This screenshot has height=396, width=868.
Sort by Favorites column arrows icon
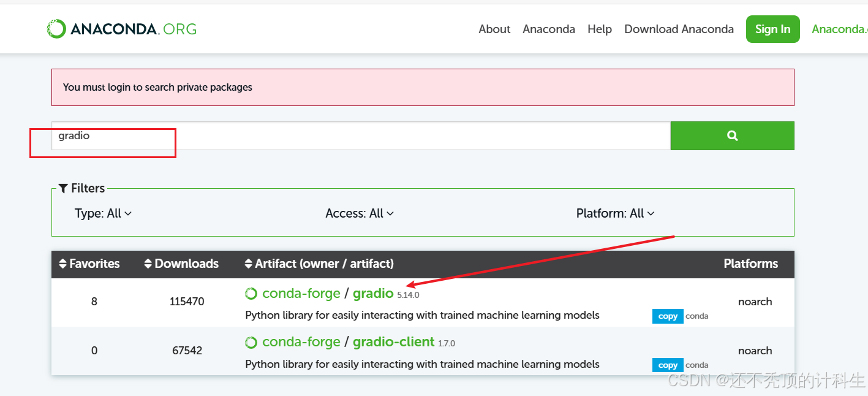pos(62,264)
